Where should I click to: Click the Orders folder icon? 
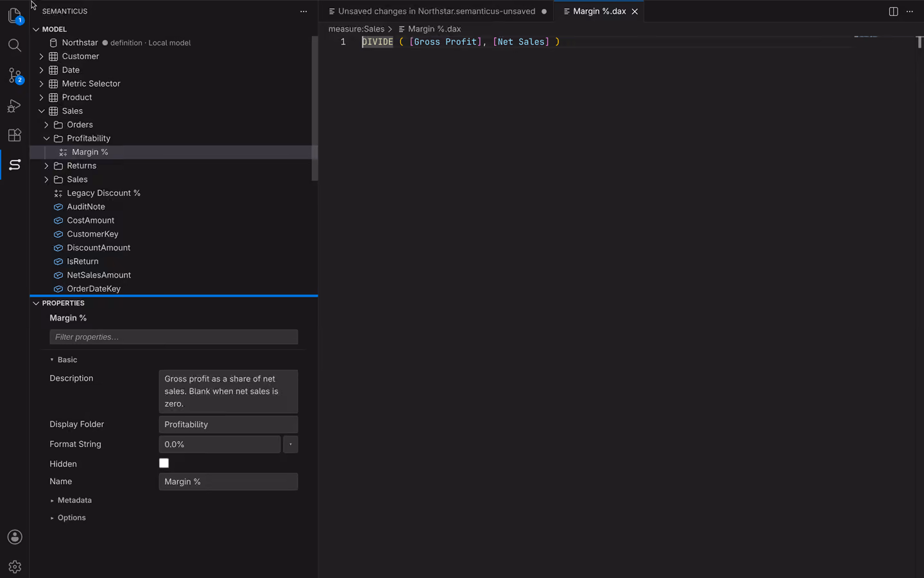(58, 125)
